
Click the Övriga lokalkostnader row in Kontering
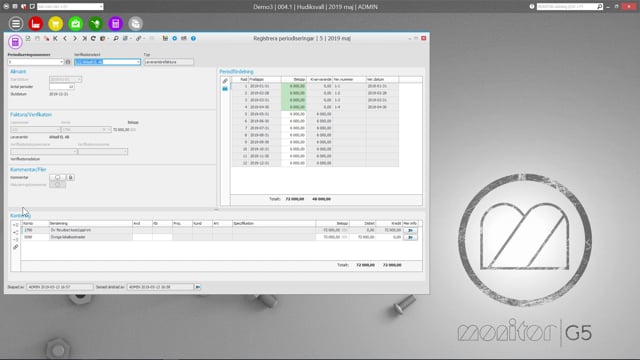coord(220,237)
